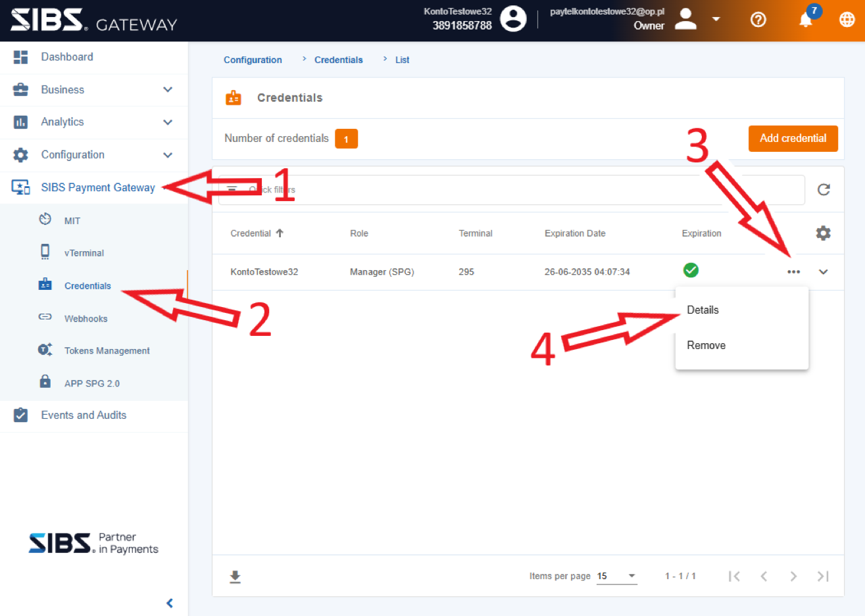
Task: Open Tokens Management in the sidebar
Action: 107,351
